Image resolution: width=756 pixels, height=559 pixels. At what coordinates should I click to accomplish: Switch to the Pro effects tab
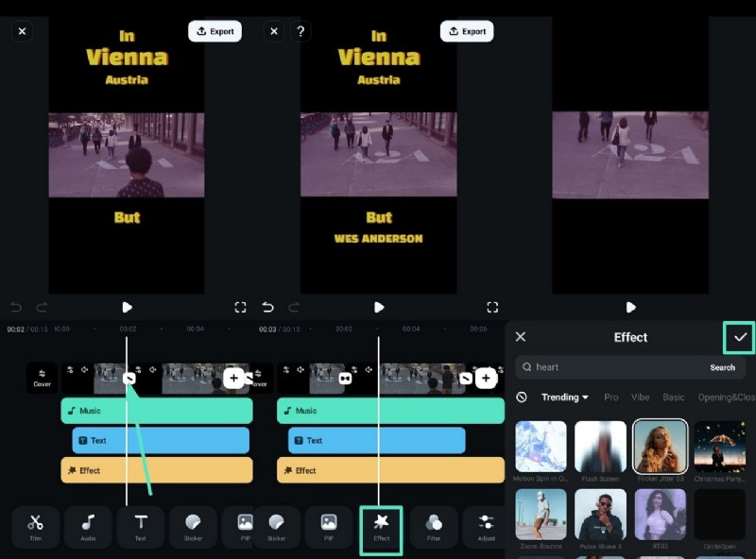pyautogui.click(x=610, y=398)
